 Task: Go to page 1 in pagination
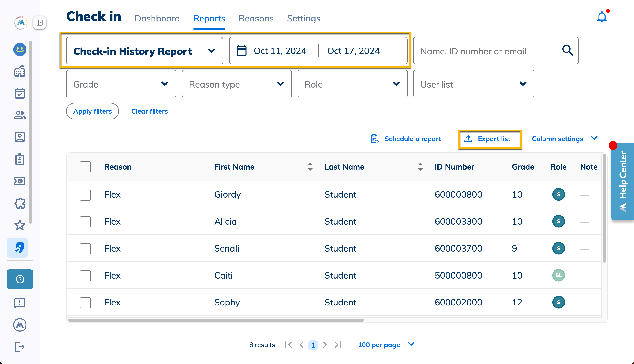[313, 345]
